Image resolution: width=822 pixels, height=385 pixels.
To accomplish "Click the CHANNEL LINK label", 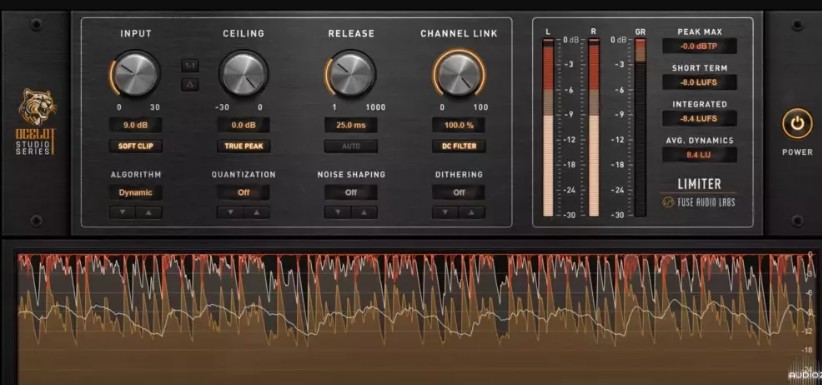I will pos(459,34).
